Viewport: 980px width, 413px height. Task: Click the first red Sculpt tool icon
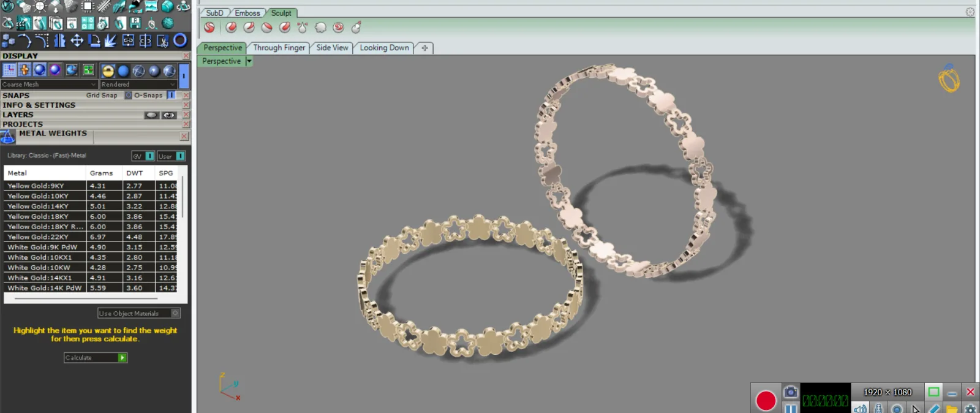[209, 28]
